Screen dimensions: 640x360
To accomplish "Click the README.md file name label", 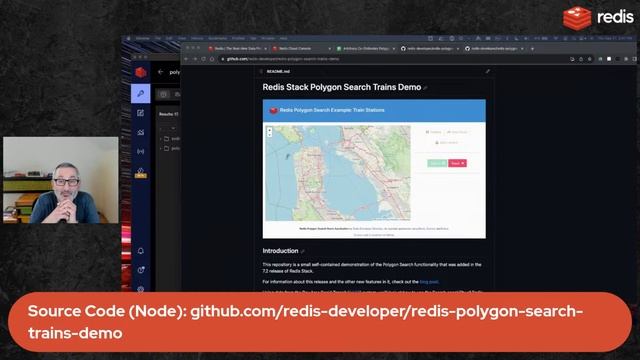I will [x=278, y=71].
